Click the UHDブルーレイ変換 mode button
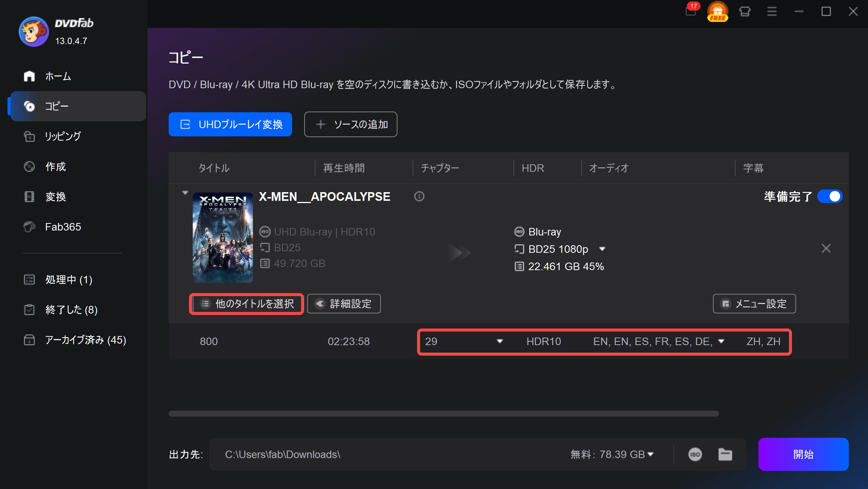This screenshot has height=489, width=868. pos(230,124)
